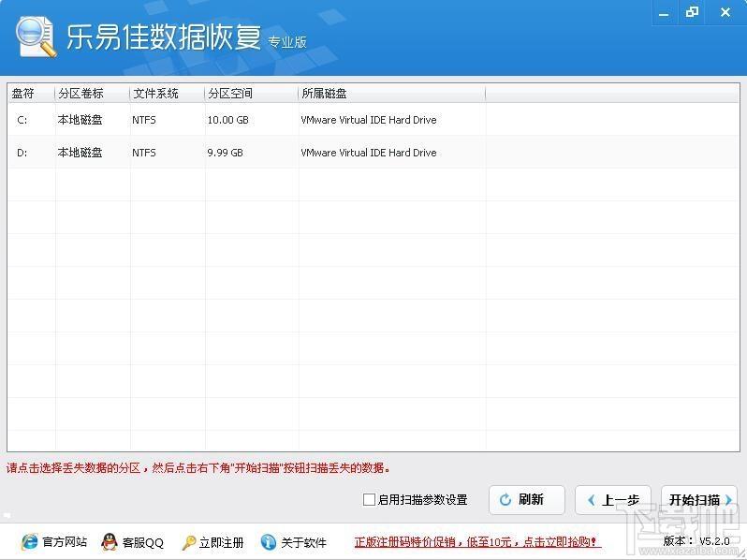
Task: Close the 乐易佳数据恢复 window
Action: 725,12
